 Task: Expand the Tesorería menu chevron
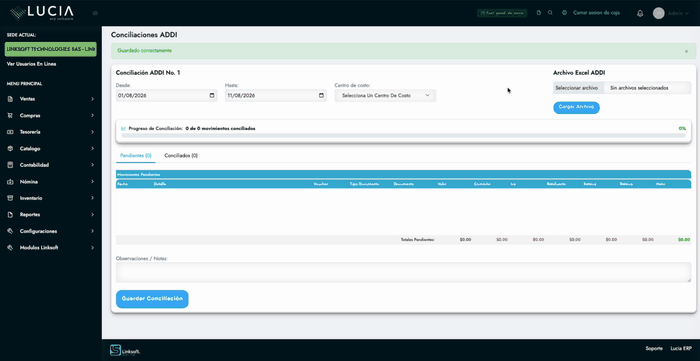click(92, 132)
